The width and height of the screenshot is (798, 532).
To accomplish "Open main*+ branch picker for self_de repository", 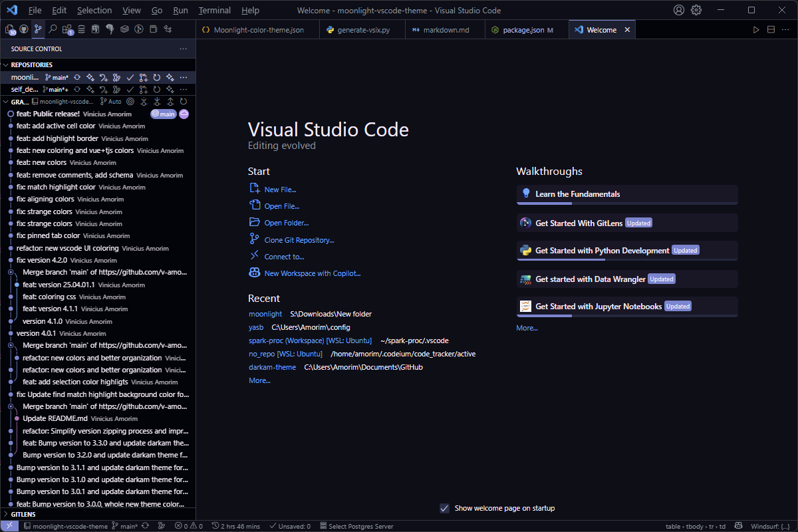I will (x=55, y=89).
